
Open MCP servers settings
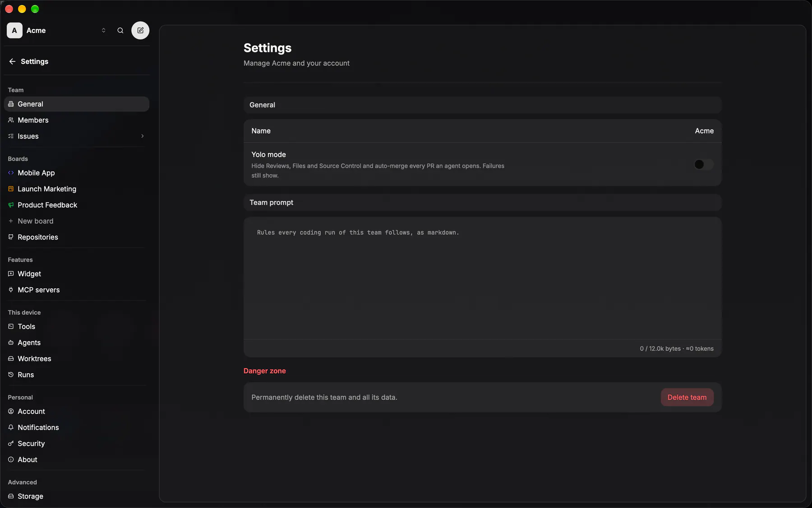click(77, 290)
